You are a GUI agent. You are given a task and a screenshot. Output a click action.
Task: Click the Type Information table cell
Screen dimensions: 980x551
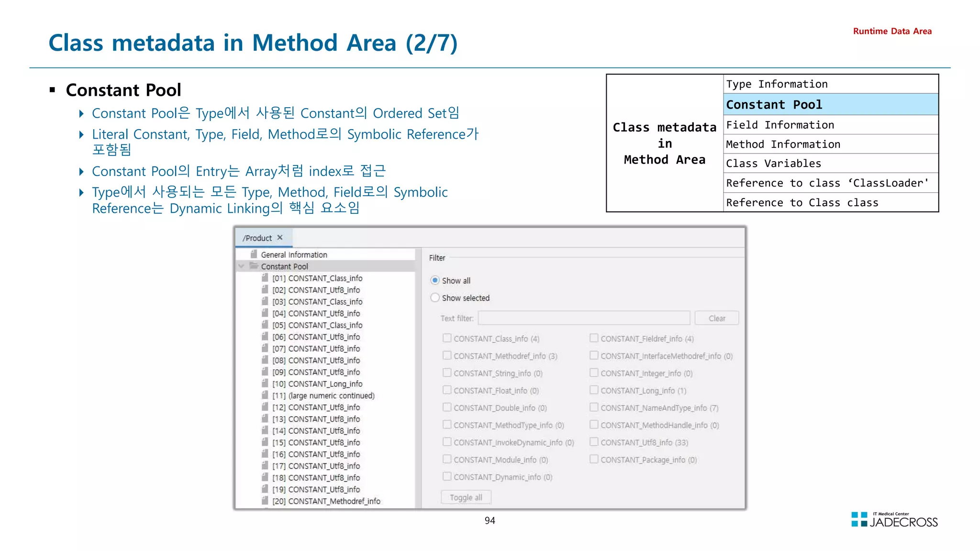tap(831, 84)
